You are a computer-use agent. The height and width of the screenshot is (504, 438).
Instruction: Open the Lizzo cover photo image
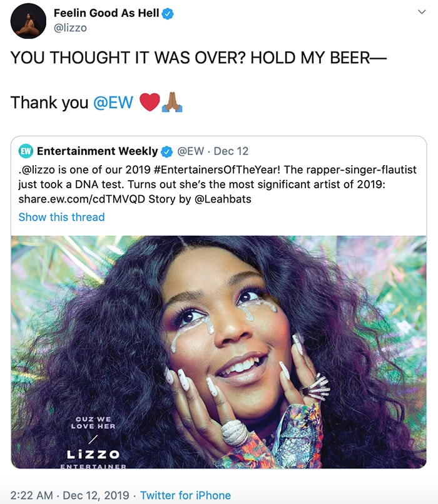(218, 351)
